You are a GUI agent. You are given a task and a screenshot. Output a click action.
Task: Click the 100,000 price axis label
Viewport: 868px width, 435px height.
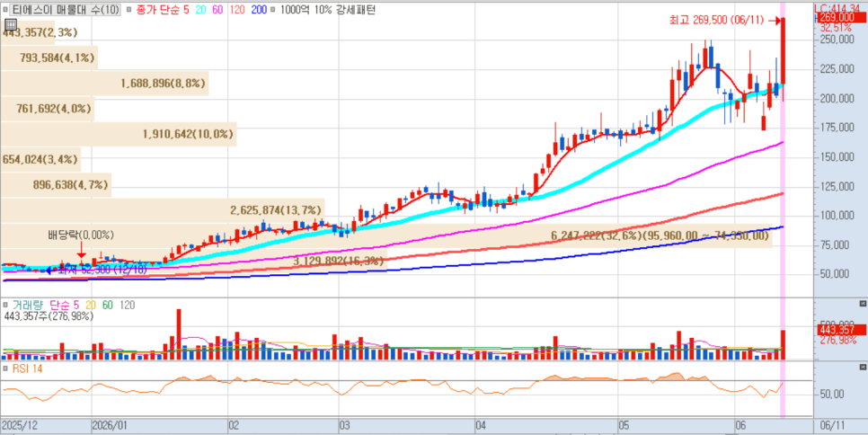tap(836, 216)
